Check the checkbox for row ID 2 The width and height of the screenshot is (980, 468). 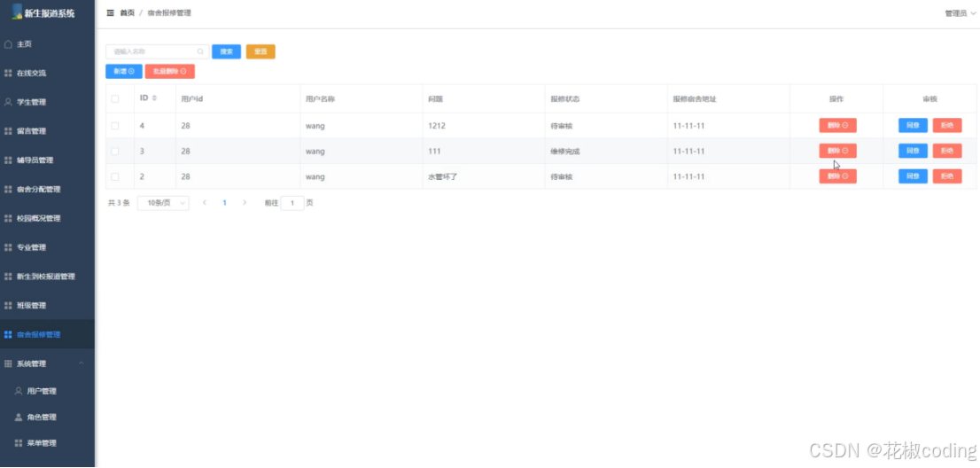tap(115, 176)
